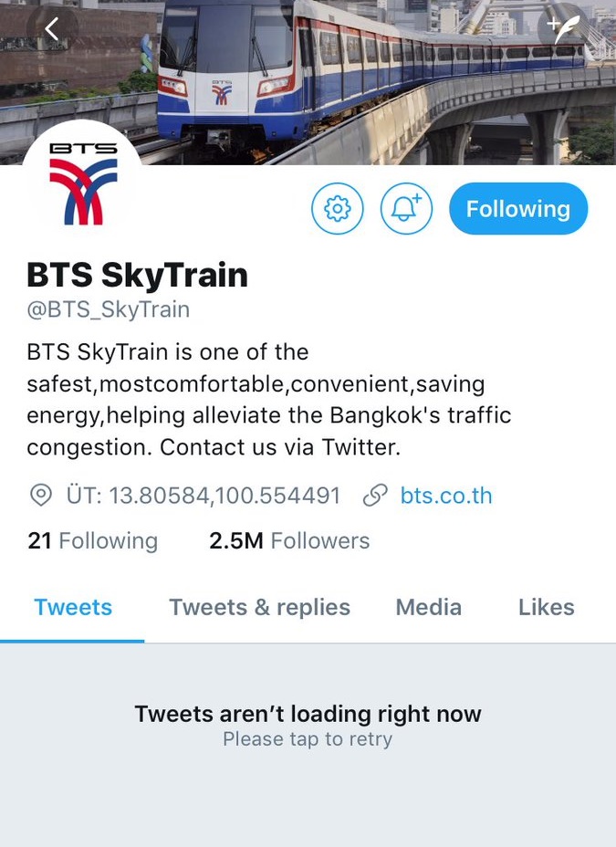Tap the link chain icon beside bts.co.th

click(375, 496)
